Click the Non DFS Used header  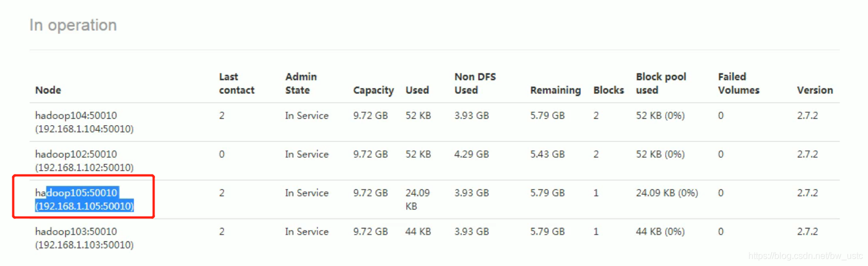(x=471, y=83)
